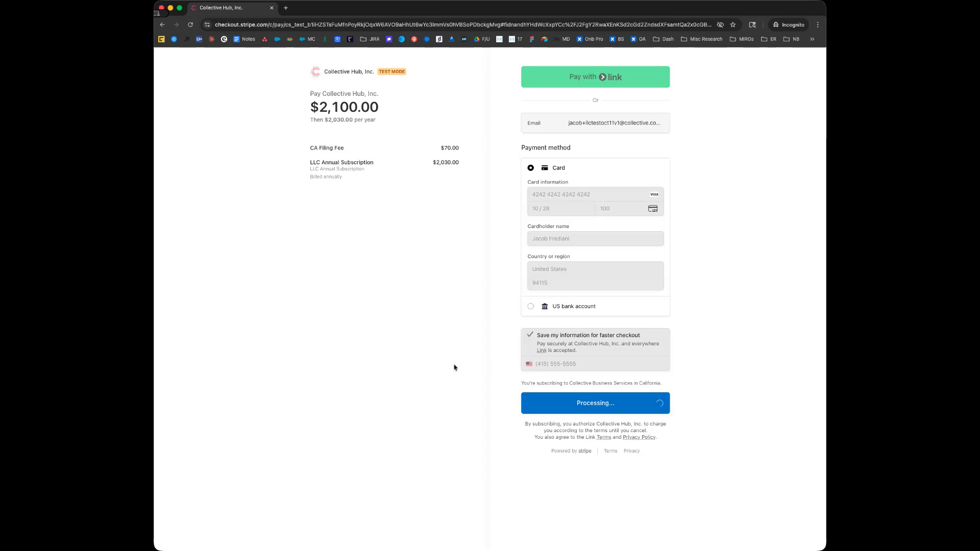The height and width of the screenshot is (551, 980).
Task: Click the site information icon beside URL
Action: tap(207, 24)
